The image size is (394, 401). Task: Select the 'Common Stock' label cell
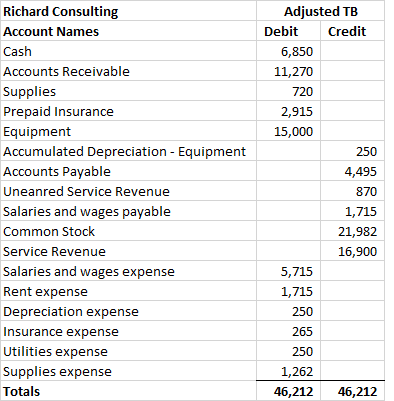click(128, 231)
